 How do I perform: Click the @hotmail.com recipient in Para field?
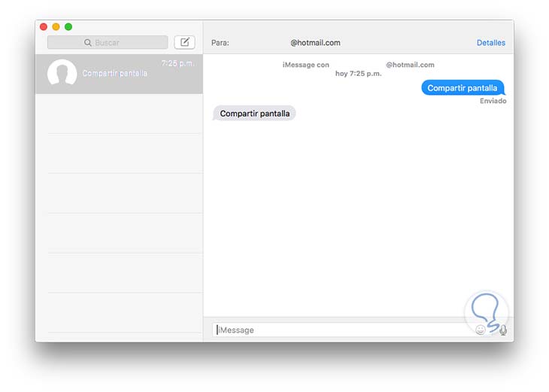coord(315,43)
